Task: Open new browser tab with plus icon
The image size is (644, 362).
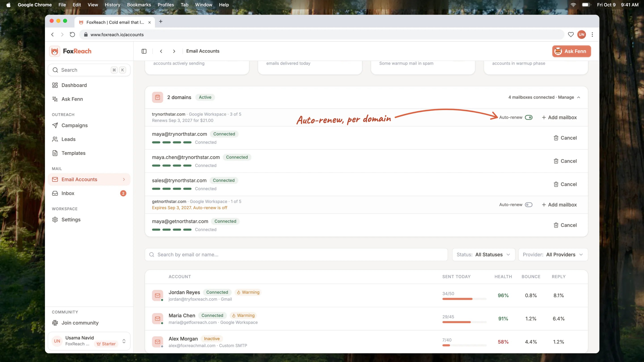Action: pos(161,21)
